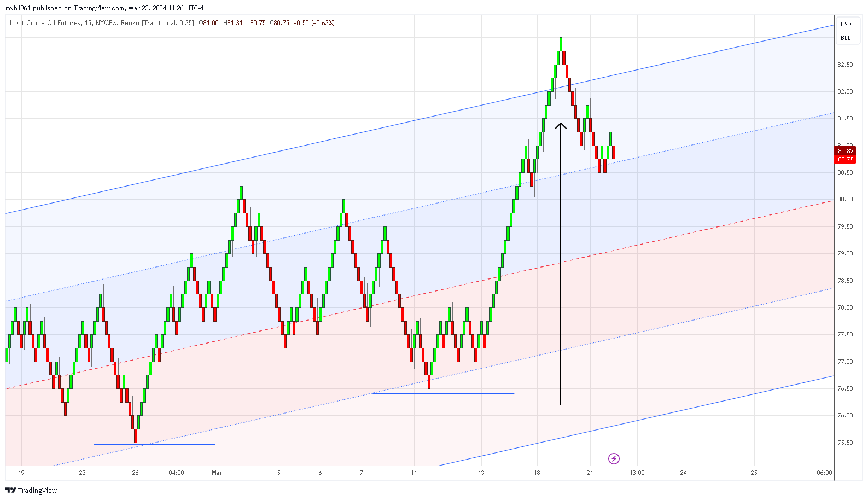
Task: Click the '19' date label on time axis
Action: pyautogui.click(x=21, y=473)
